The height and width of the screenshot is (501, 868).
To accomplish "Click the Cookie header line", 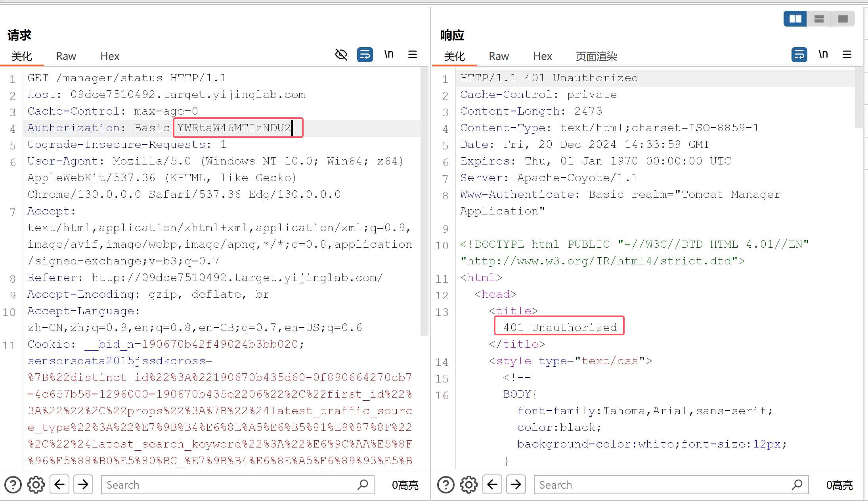I will pos(166,344).
